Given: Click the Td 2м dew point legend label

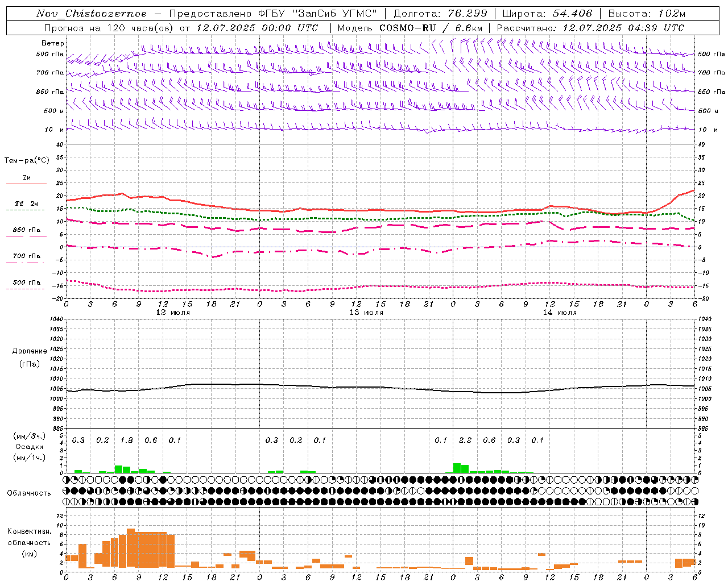Looking at the screenshot, I should (x=26, y=203).
